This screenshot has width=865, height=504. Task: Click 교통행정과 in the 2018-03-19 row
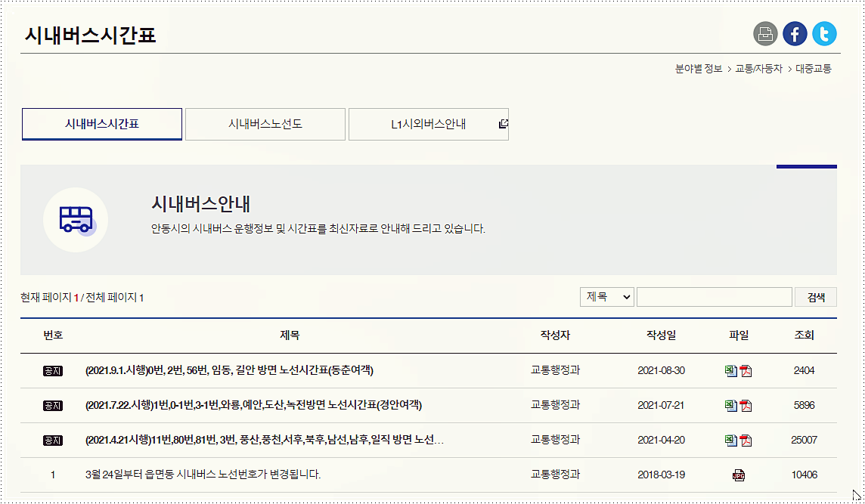point(555,475)
